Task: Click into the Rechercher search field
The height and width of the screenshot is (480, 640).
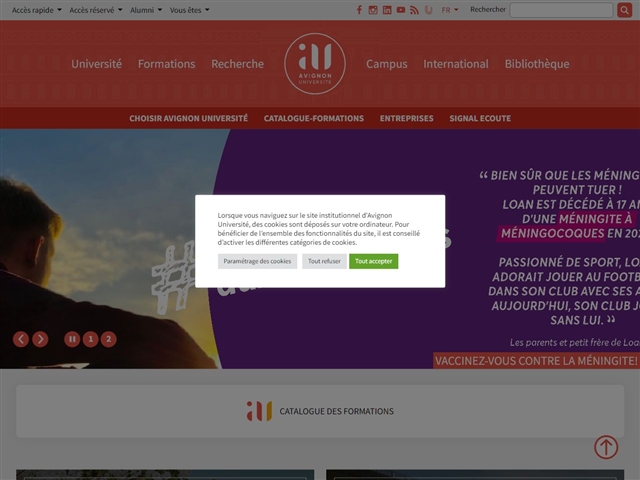Action: (x=562, y=10)
